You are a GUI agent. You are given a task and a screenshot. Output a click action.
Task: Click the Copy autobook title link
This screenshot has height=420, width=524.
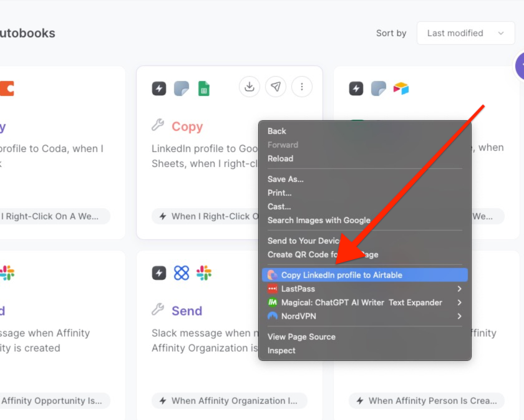(186, 126)
